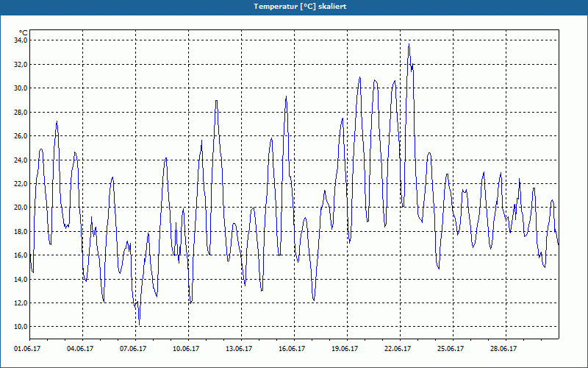
Task: Click the 14,0 axis value
Action: (x=21, y=279)
